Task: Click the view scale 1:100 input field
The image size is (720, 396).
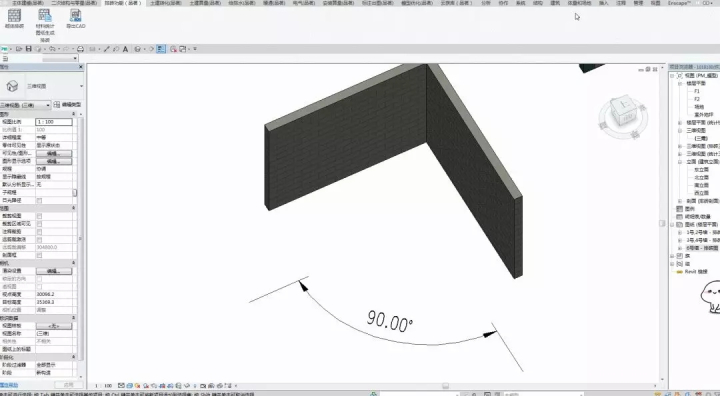Action: tap(54, 122)
